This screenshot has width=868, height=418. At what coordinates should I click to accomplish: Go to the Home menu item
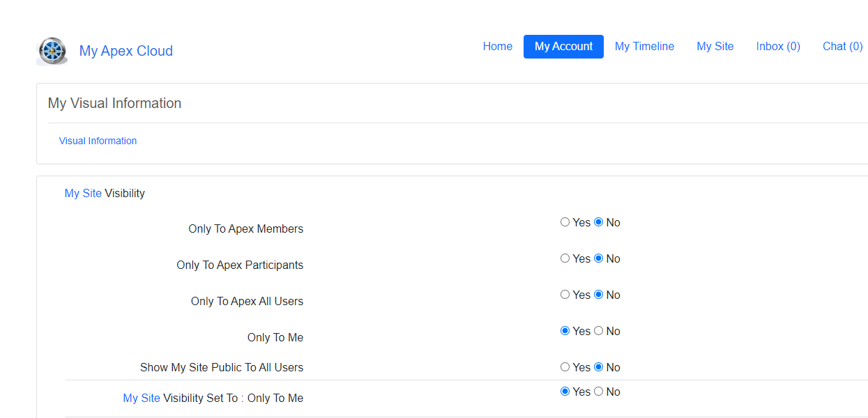coord(497,47)
